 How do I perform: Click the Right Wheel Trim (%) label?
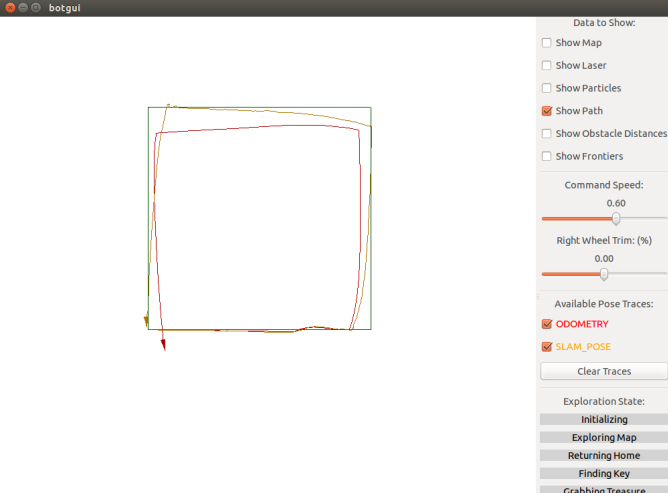[x=604, y=240]
